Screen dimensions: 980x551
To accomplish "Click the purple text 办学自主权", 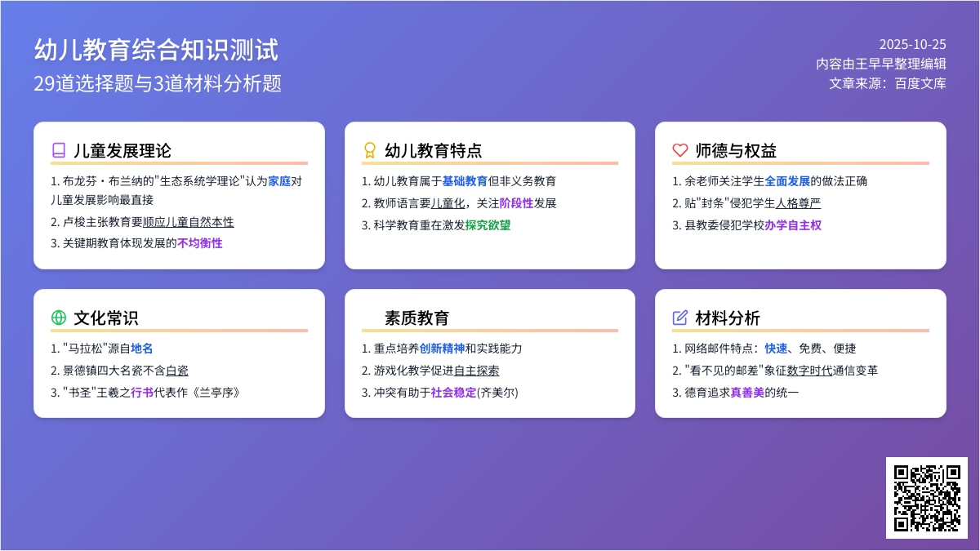I will [x=793, y=225].
